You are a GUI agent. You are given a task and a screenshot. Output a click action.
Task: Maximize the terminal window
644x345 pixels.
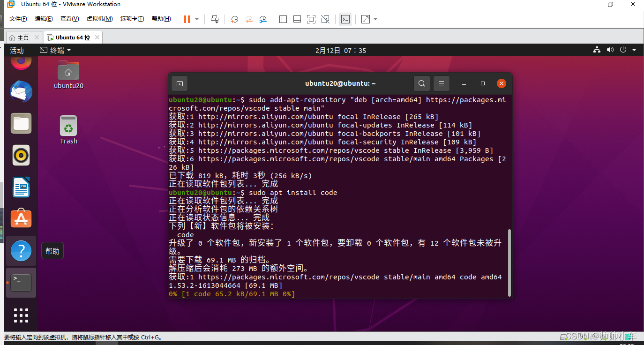point(483,83)
